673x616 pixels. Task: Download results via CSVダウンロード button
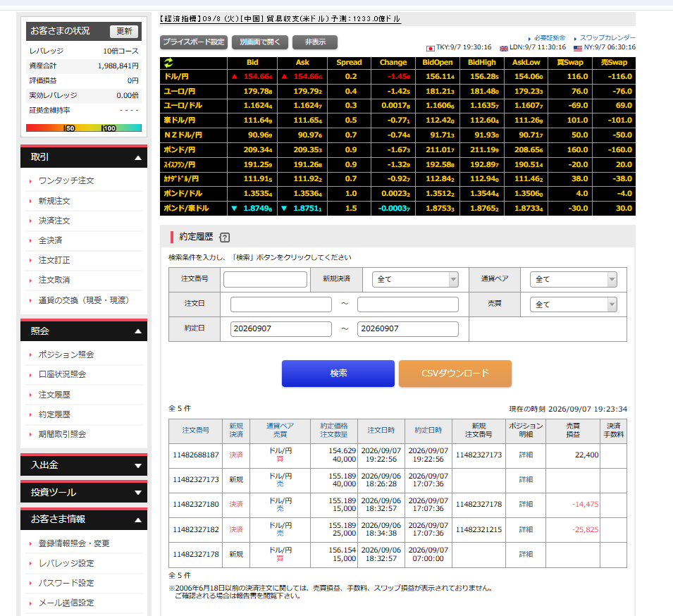click(x=455, y=374)
